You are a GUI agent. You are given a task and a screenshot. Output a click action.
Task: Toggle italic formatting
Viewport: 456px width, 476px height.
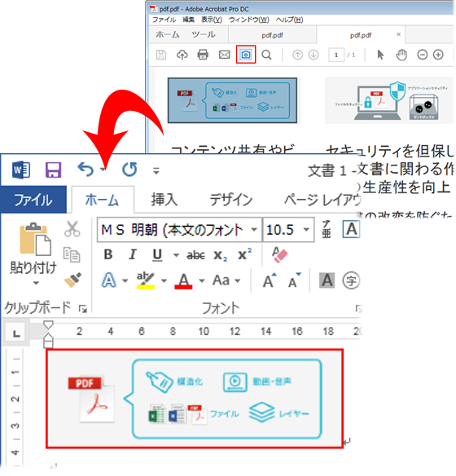pos(133,254)
